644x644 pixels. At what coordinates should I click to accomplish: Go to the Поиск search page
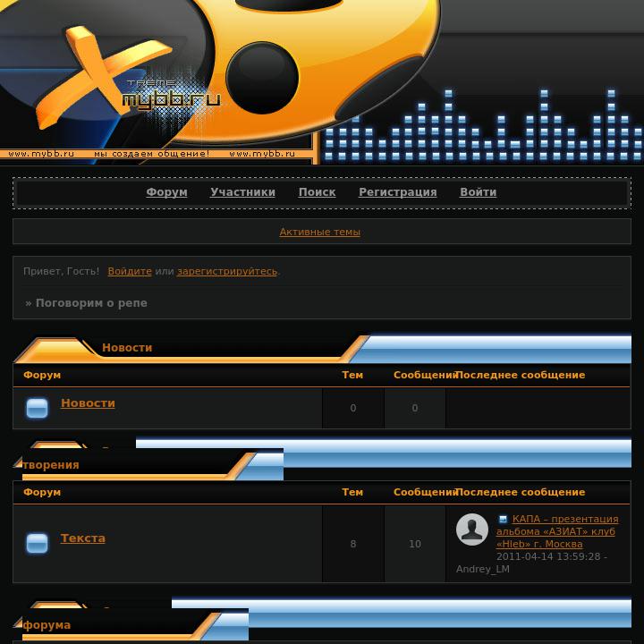point(317,192)
